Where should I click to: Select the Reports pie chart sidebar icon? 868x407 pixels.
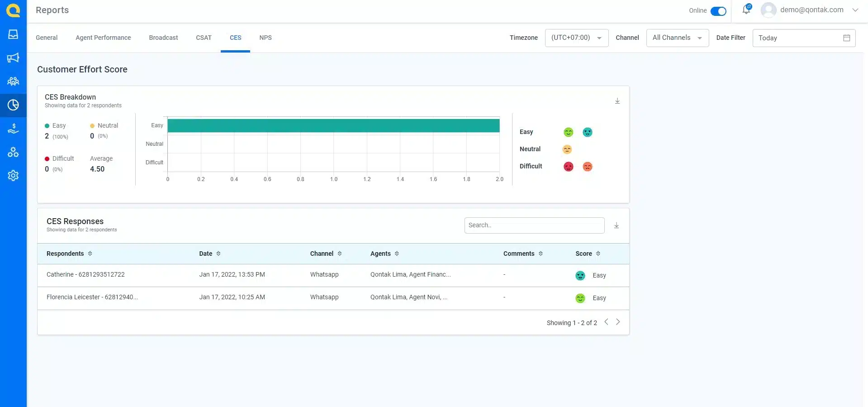[x=13, y=105]
